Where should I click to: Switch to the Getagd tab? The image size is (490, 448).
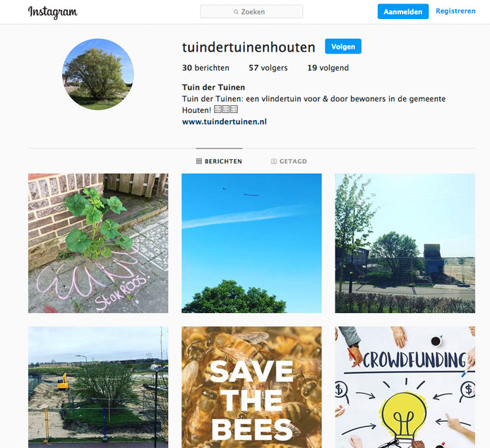tap(289, 161)
